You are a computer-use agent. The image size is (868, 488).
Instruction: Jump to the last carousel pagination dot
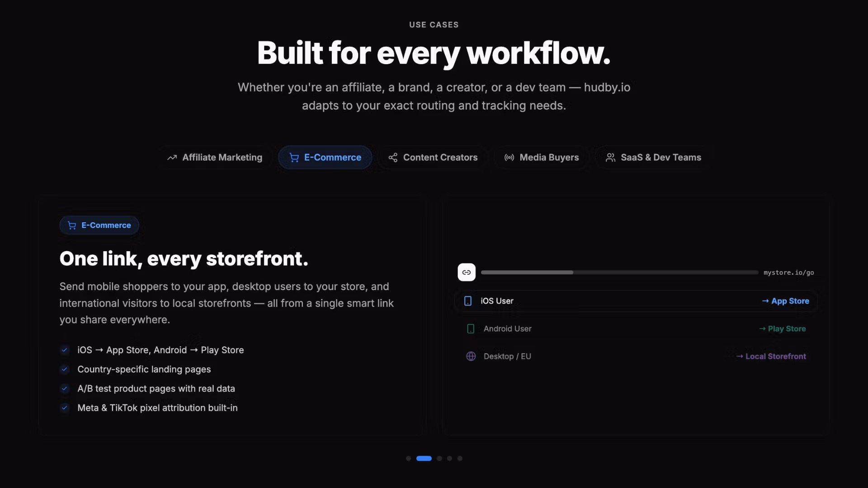pos(460,459)
